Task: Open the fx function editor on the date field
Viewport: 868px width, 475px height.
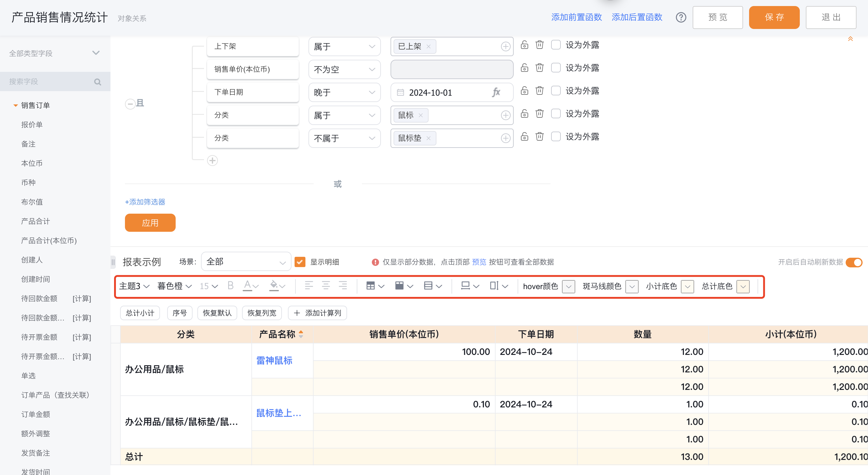Action: pos(496,92)
